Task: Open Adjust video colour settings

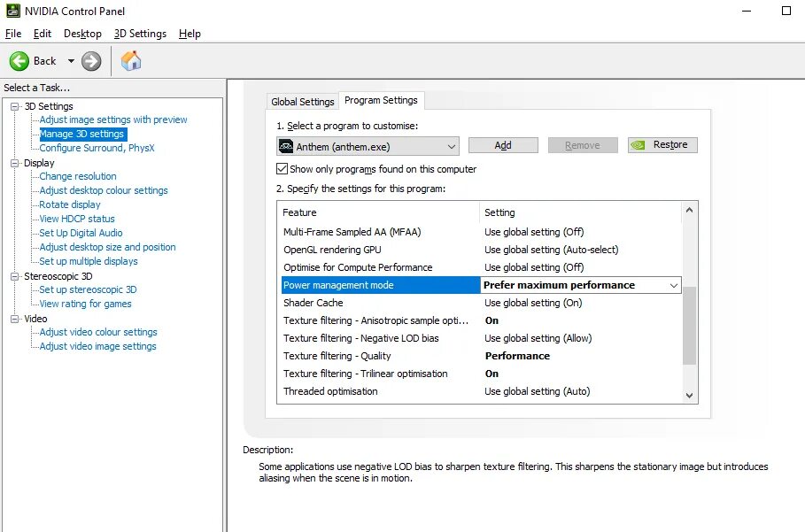Action: (x=98, y=332)
